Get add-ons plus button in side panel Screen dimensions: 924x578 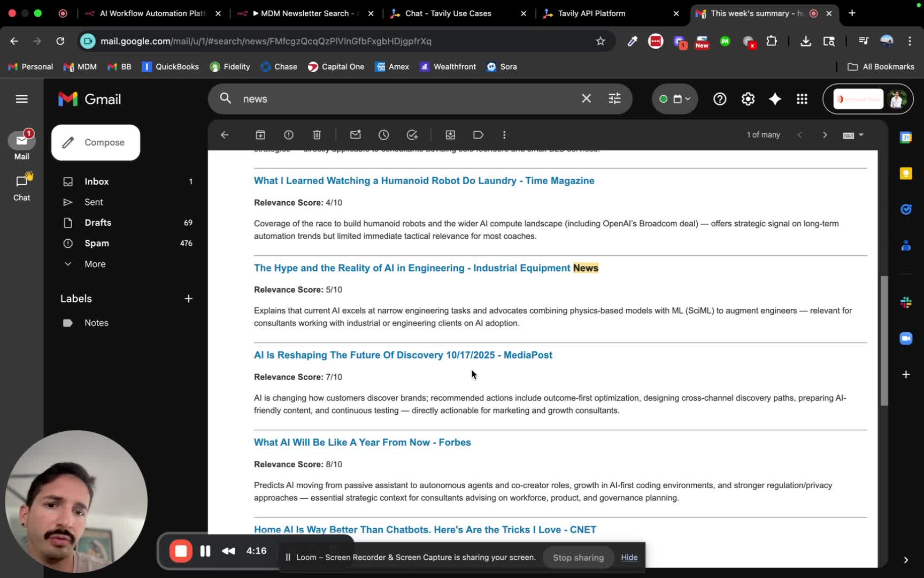click(x=906, y=375)
